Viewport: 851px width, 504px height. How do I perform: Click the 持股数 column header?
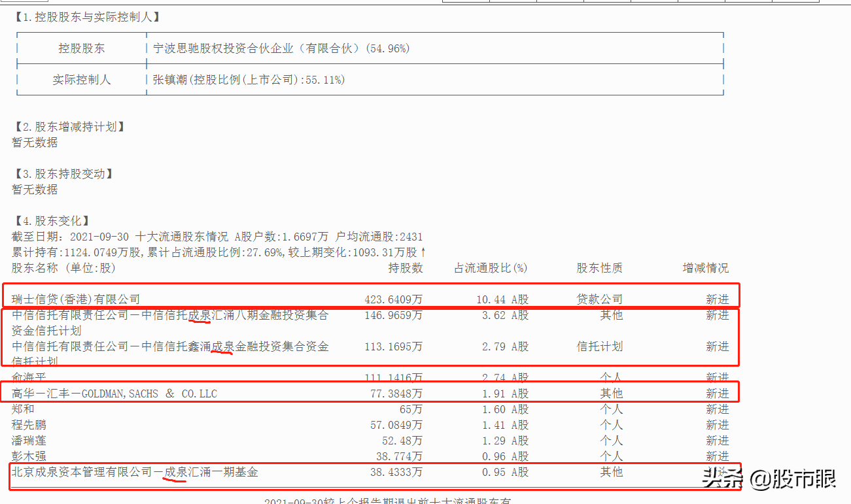(406, 267)
